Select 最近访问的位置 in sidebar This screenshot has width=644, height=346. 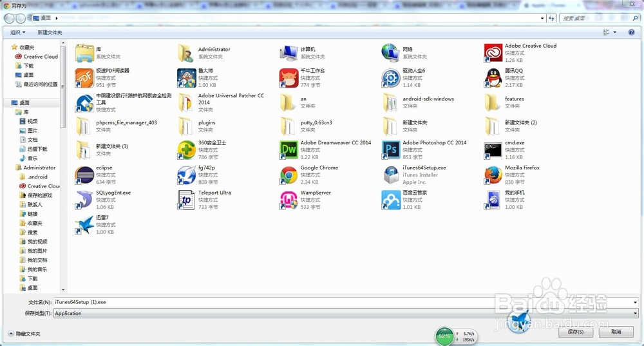pos(36,84)
